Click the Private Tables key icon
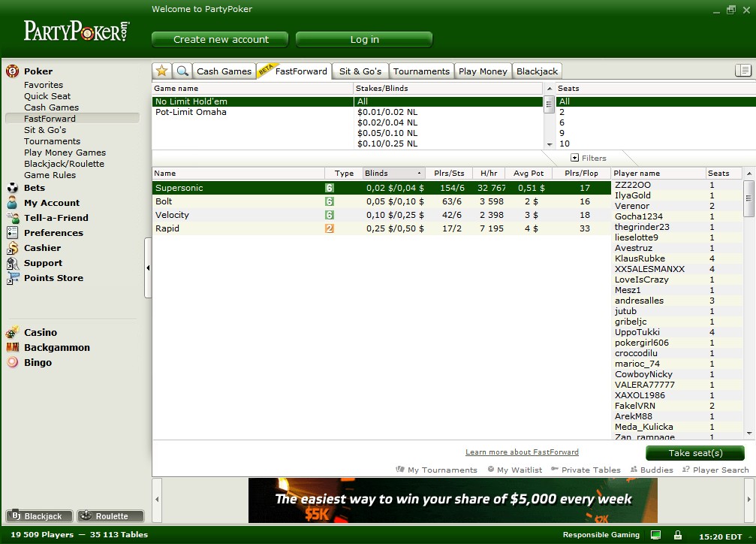 [555, 469]
